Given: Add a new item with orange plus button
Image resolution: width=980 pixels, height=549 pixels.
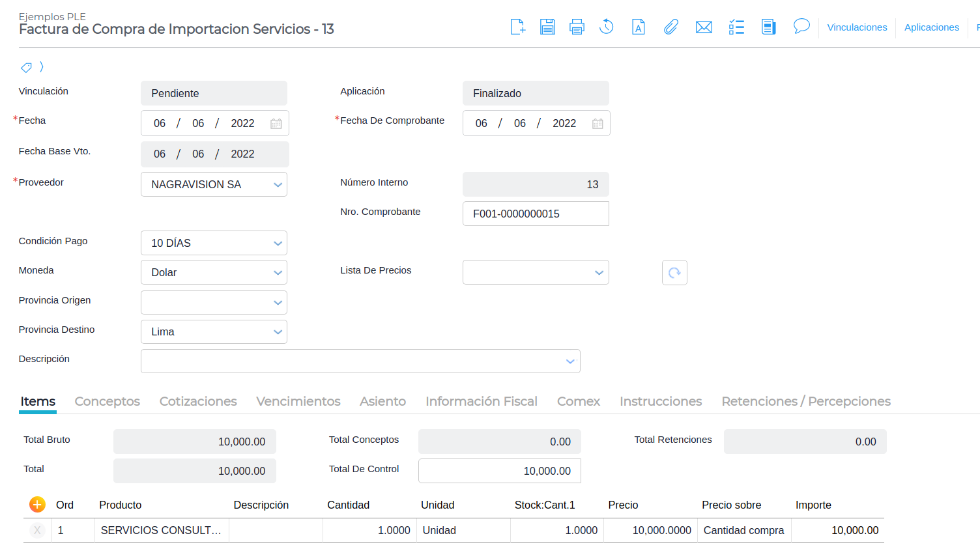Looking at the screenshot, I should point(37,505).
